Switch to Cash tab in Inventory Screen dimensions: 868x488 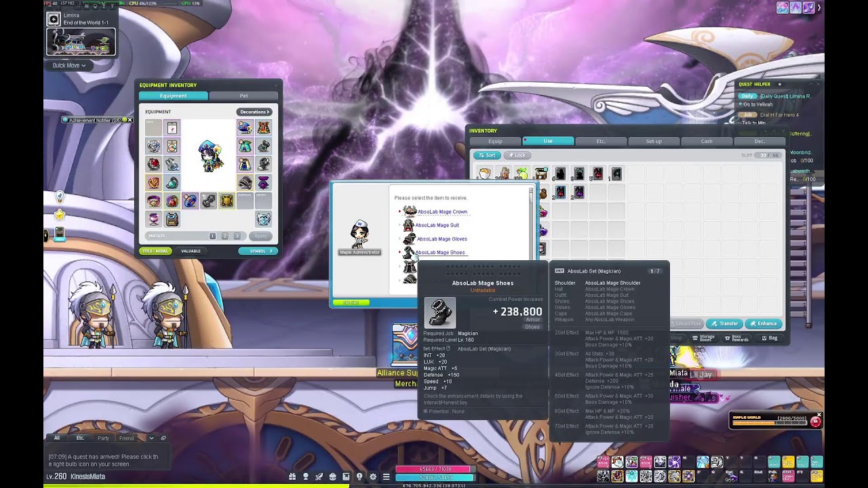pyautogui.click(x=707, y=141)
